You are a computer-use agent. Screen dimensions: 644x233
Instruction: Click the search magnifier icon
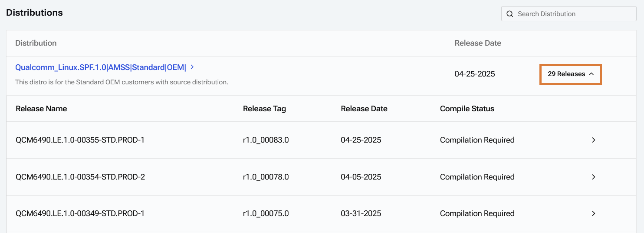510,14
